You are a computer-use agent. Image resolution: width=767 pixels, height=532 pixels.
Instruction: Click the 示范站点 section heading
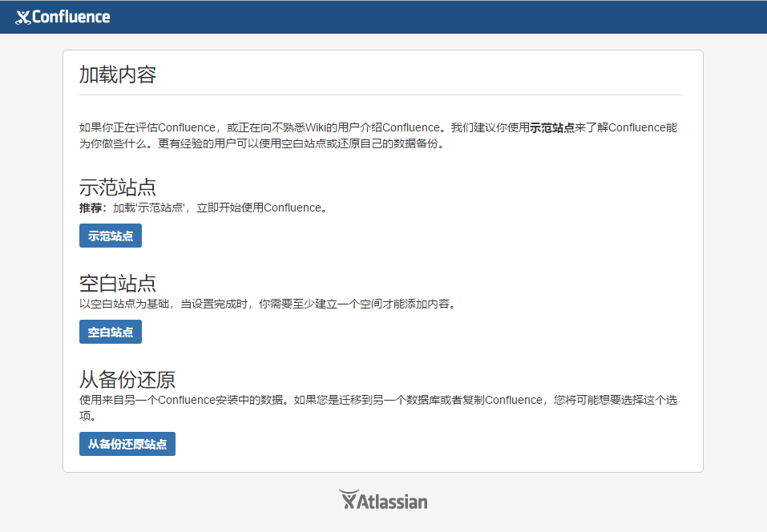118,187
